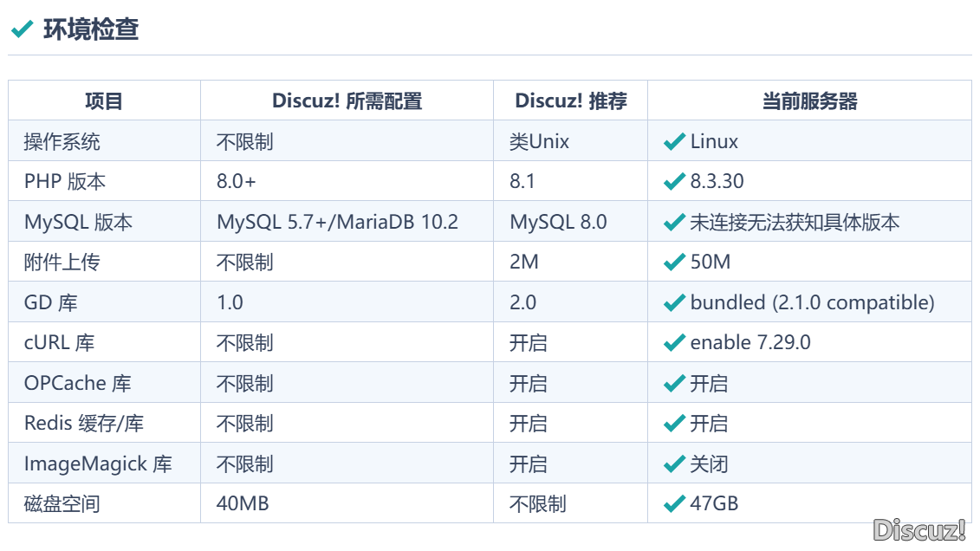This screenshot has height=551, width=980.
Task: Click the 操作系统 row label
Action: click(x=62, y=142)
